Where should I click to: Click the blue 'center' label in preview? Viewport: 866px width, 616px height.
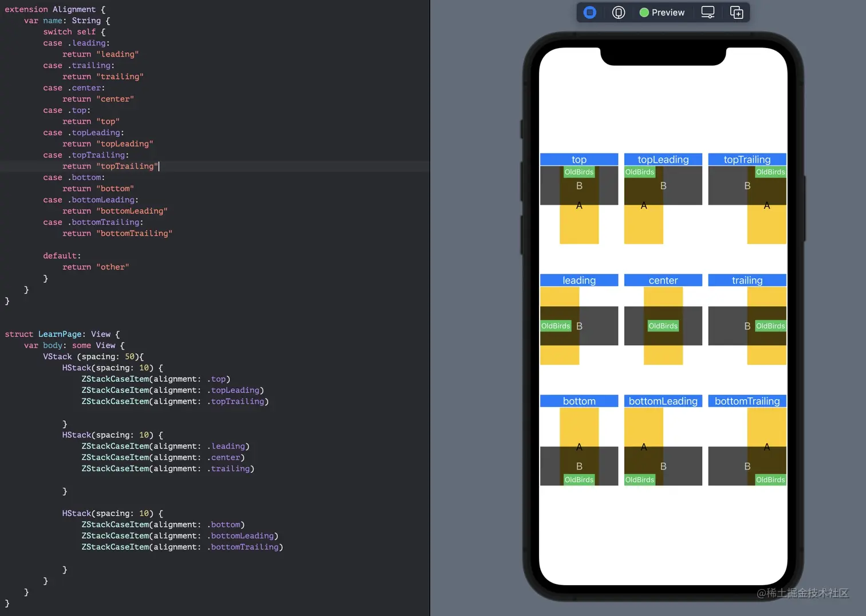tap(663, 280)
